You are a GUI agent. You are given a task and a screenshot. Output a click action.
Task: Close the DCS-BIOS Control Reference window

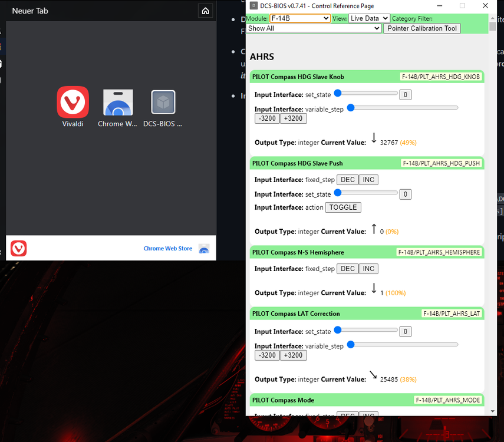[485, 6]
